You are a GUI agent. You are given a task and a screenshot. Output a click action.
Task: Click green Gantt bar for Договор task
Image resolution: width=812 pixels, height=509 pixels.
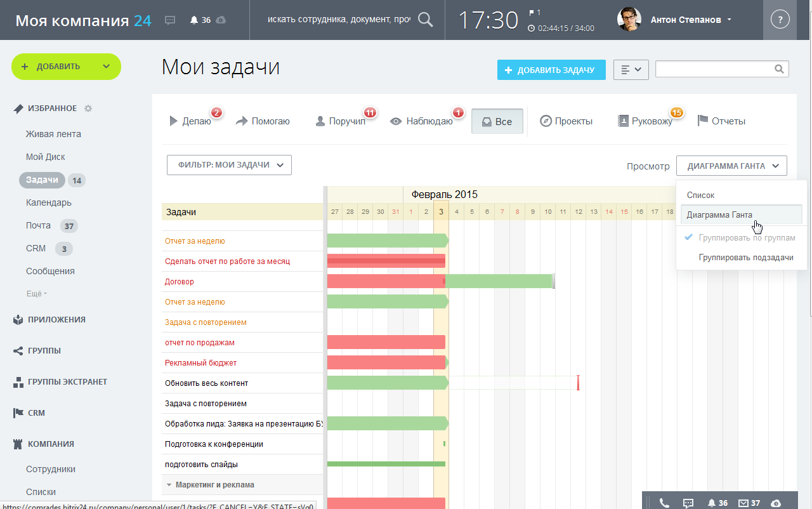point(499,281)
